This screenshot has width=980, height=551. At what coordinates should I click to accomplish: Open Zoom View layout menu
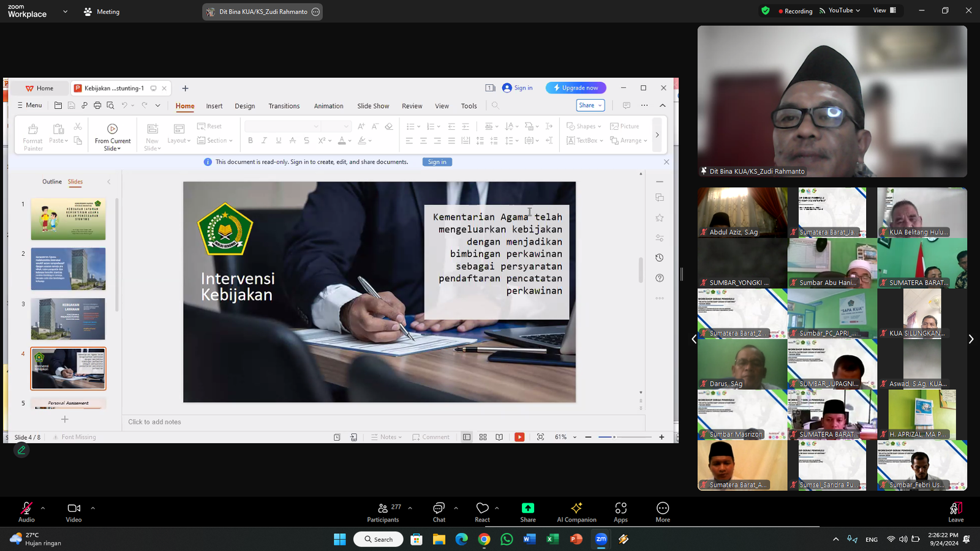(x=884, y=10)
